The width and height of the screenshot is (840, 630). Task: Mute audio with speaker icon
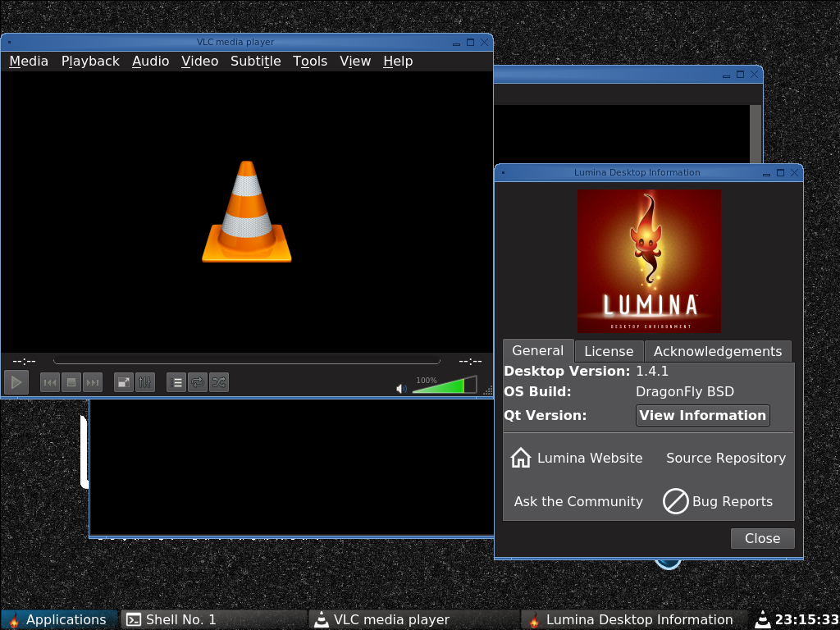400,388
